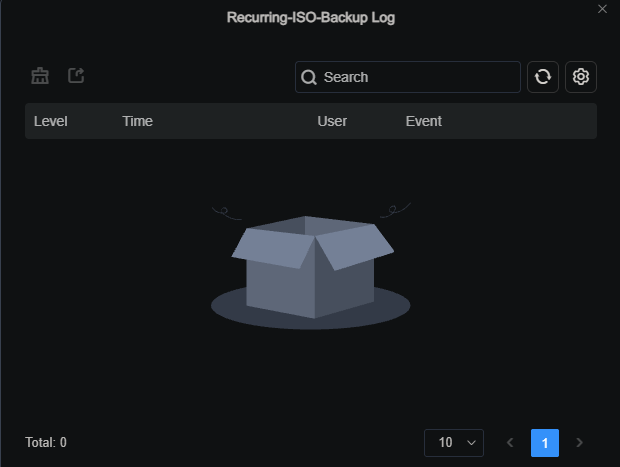Clear log entries with the broom icon

[40, 76]
